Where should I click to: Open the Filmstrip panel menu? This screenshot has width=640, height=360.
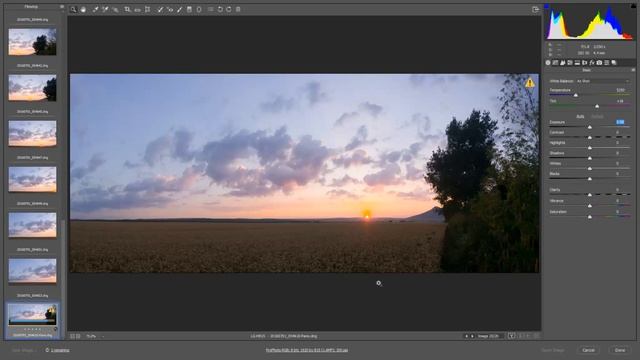point(62,7)
